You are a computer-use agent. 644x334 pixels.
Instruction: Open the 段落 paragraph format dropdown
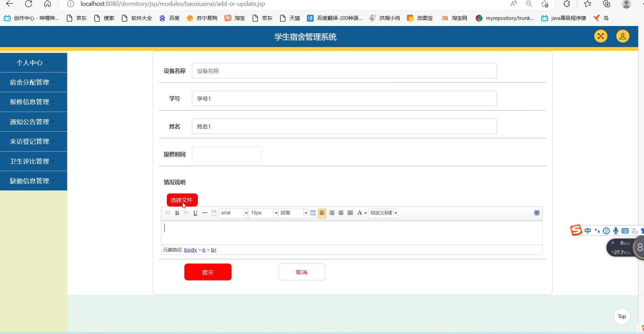click(293, 213)
